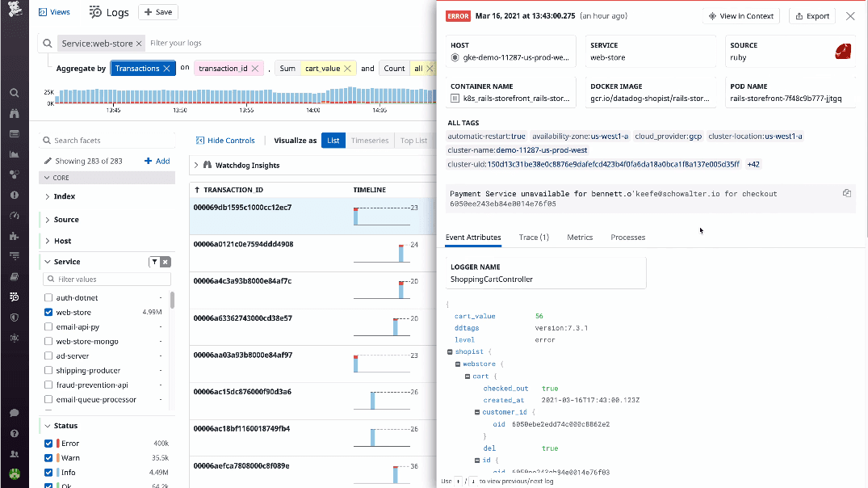Image resolution: width=868 pixels, height=488 pixels.
Task: Open the dashboards chart icon in sidebar
Action: click(x=15, y=154)
